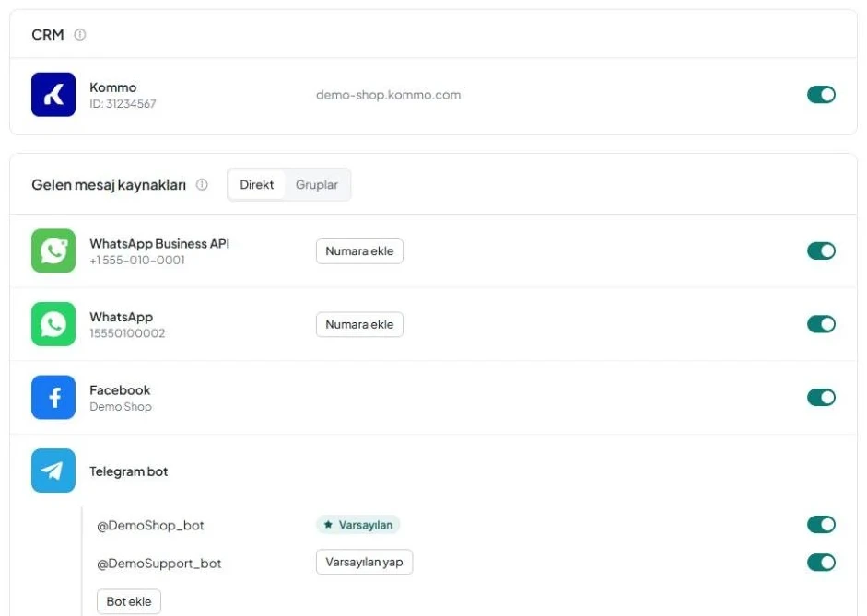Click the @DemoSupport_bot entry
Screen dimensions: 867x616
[159, 564]
